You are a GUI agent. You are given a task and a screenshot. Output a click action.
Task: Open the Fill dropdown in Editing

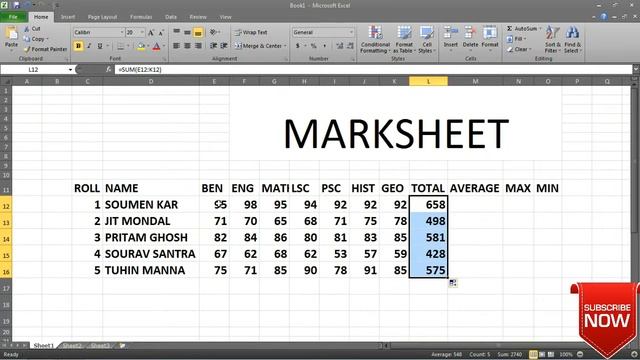pyautogui.click(x=516, y=39)
